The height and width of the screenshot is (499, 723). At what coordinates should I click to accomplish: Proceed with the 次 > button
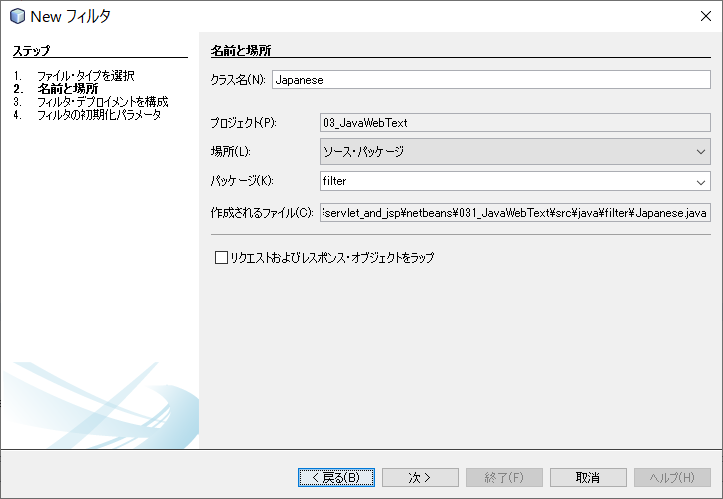(420, 477)
